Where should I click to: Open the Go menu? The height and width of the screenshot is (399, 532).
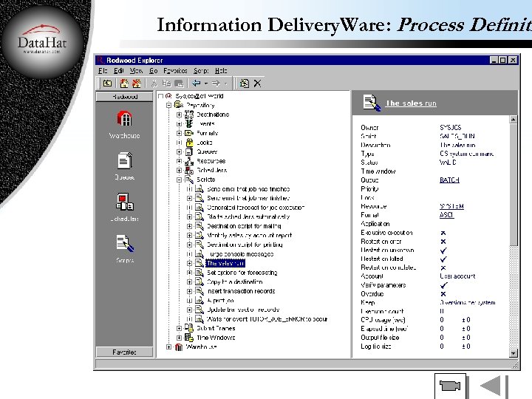click(154, 71)
